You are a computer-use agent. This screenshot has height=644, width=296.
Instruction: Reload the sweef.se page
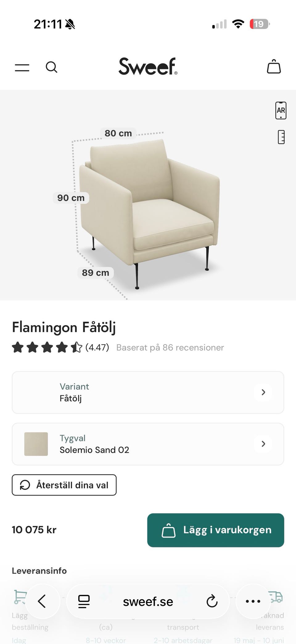point(212,601)
